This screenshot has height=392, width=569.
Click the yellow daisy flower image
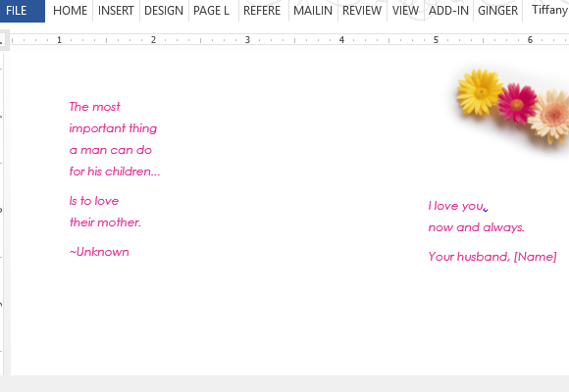(x=480, y=92)
